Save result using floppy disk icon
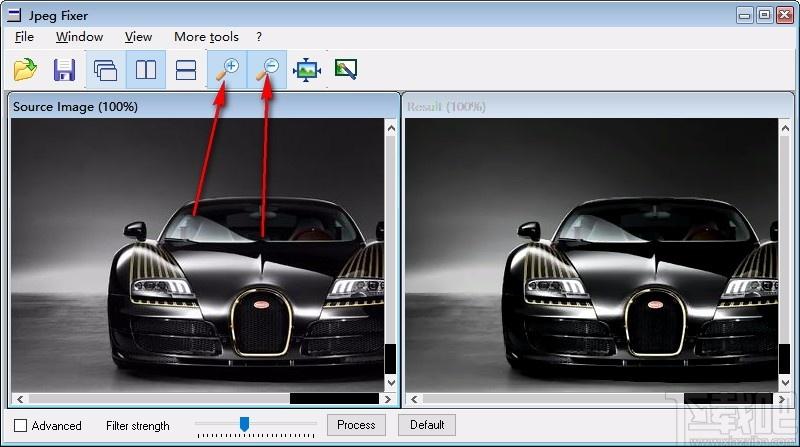Viewport: 800px width, 447px height. pyautogui.click(x=64, y=70)
